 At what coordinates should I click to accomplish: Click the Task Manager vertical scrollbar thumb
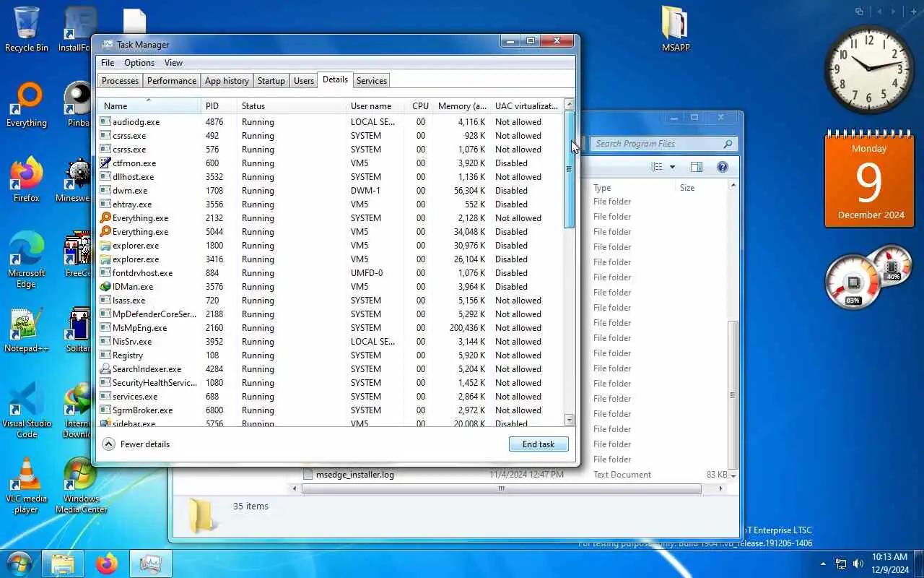(569, 170)
